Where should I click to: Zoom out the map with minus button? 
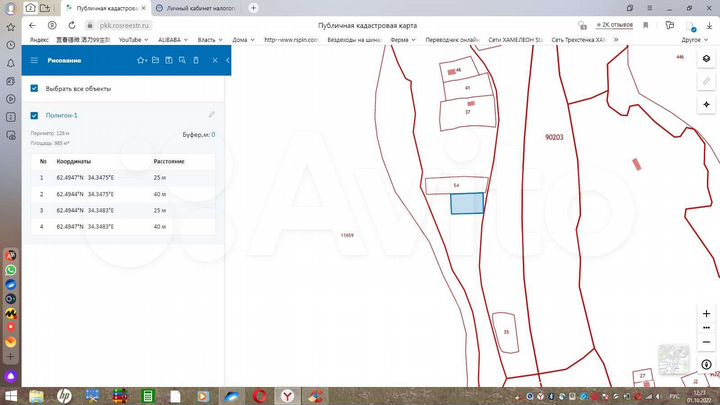pos(706,341)
